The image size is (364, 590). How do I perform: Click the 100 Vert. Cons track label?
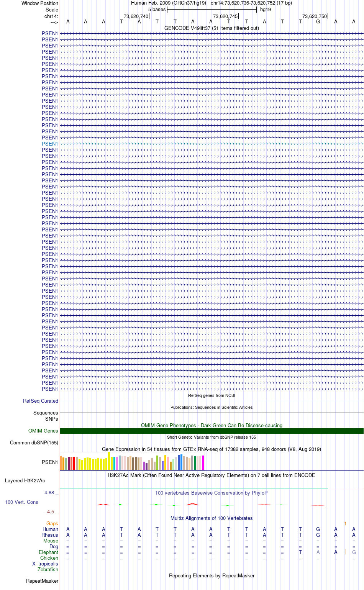point(21,502)
